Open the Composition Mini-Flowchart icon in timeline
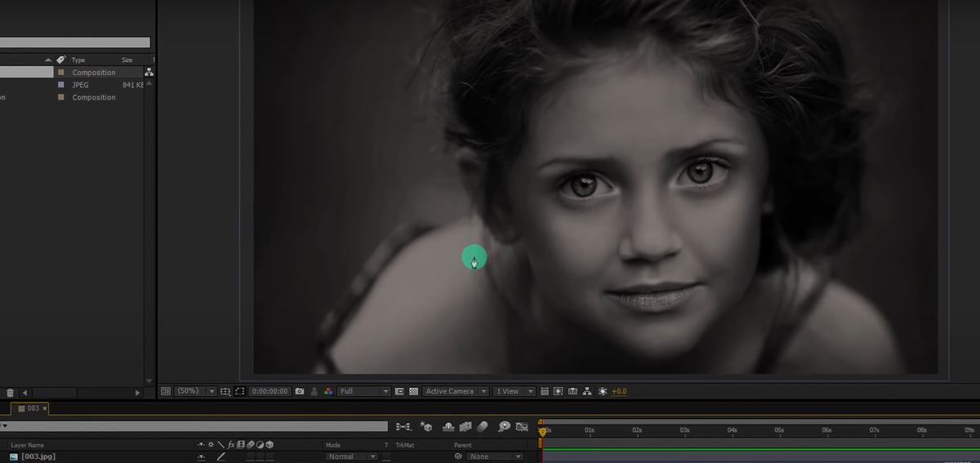The height and width of the screenshot is (463, 980). click(403, 426)
